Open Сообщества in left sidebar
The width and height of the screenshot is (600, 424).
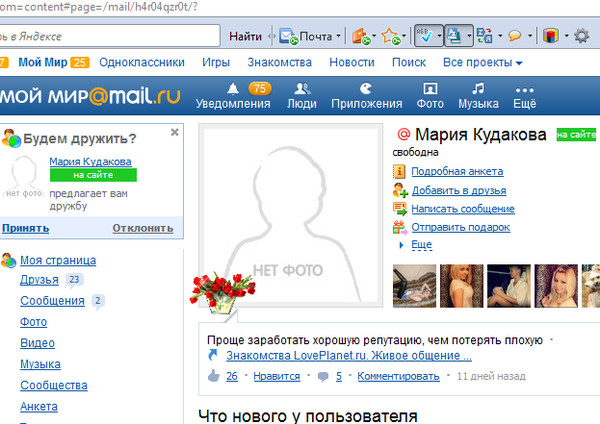click(54, 385)
